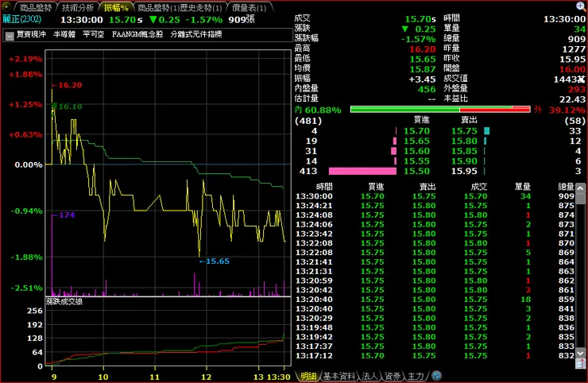This screenshot has height=383, width=588.
Task: Click the 最高 value 16.20
Action: [x=422, y=49]
